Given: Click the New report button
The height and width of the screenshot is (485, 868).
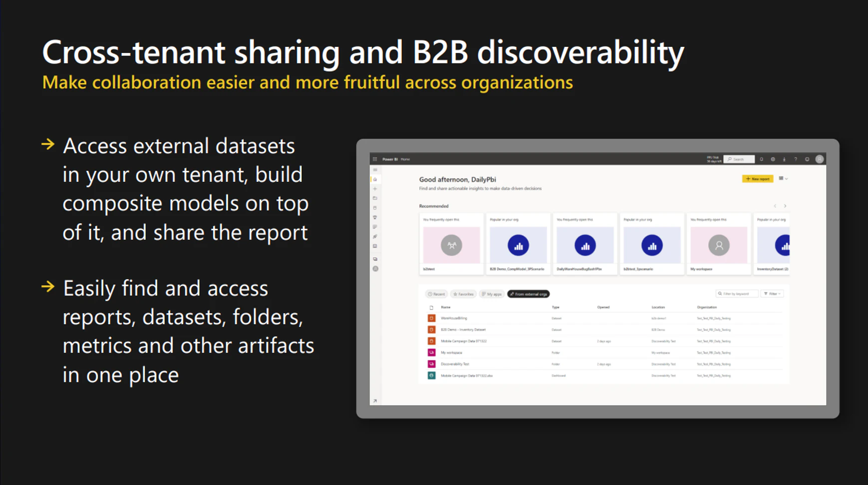Looking at the screenshot, I should click(x=757, y=178).
